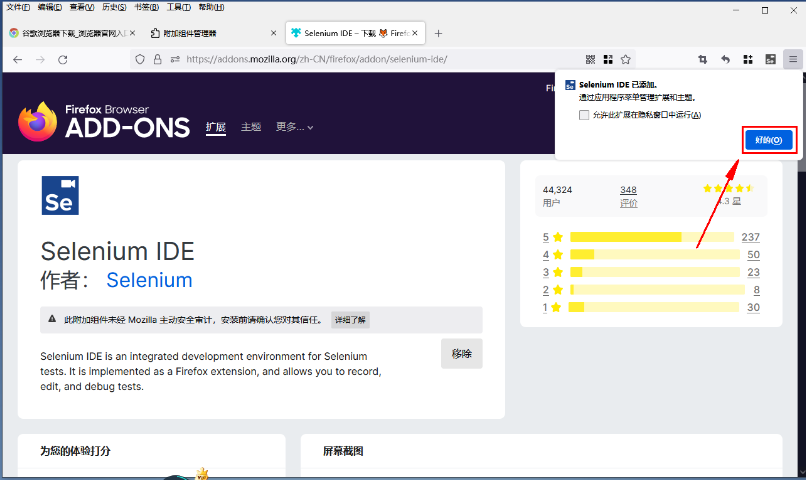Click the grid icon next to the bookmark star
This screenshot has height=480, width=806.
tap(608, 60)
